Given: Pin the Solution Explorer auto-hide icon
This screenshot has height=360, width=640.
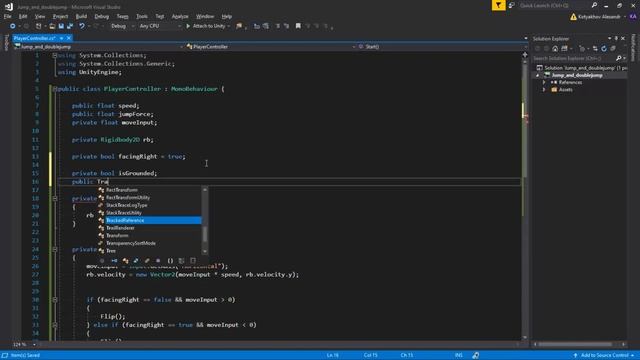Looking at the screenshot, I should click(x=616, y=38).
